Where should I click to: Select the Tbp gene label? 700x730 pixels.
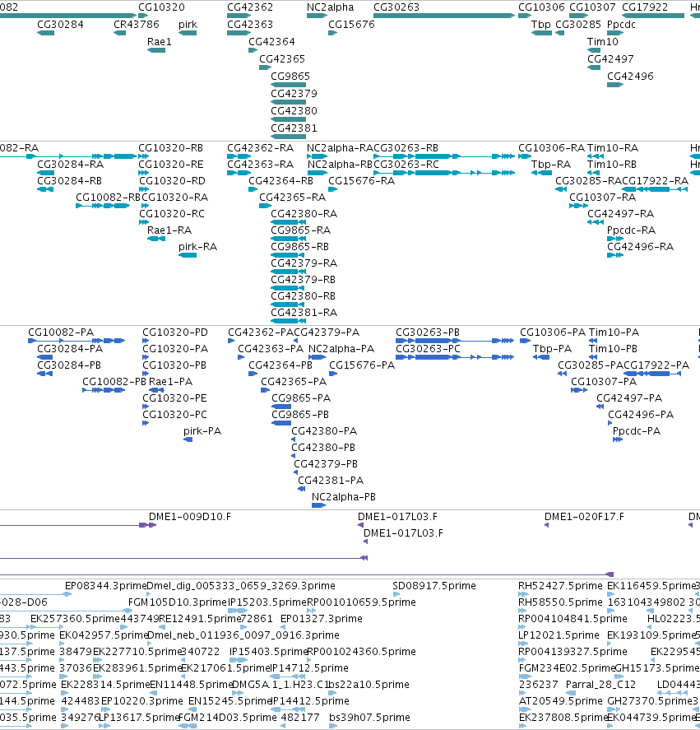click(540, 24)
